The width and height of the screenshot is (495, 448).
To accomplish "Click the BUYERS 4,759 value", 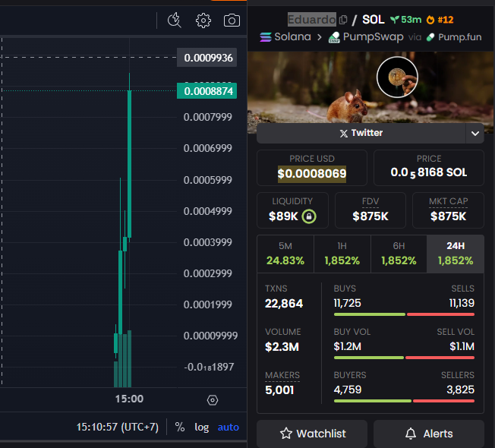I will pos(348,390).
